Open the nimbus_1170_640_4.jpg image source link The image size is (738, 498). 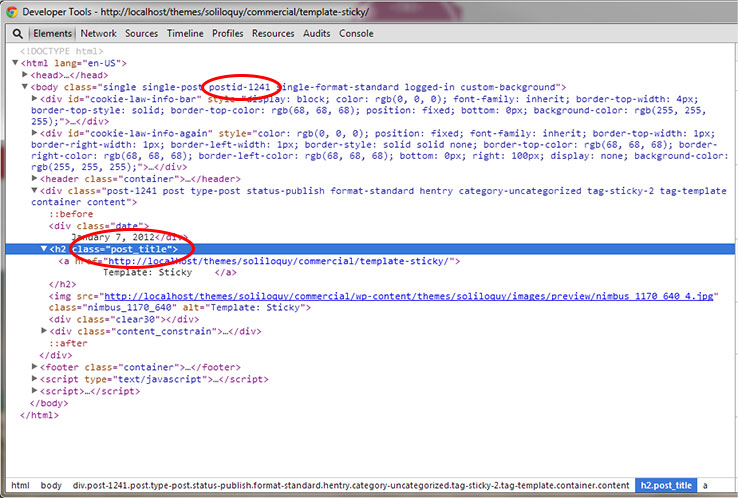[x=409, y=296]
